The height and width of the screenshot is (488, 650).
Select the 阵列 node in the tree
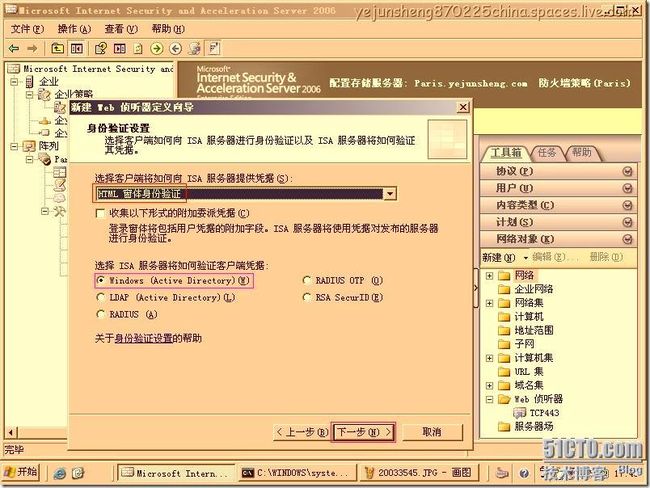49,146
